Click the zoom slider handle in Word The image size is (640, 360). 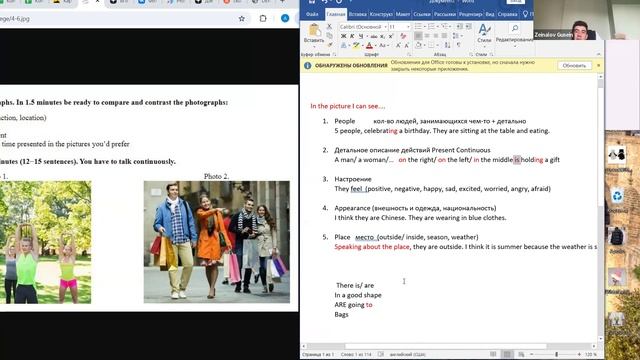(x=556, y=354)
